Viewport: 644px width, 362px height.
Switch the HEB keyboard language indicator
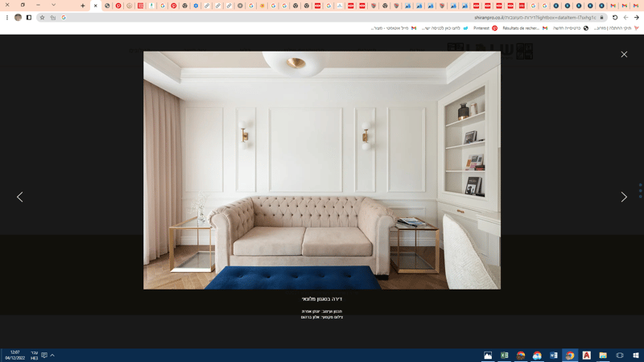tap(34, 356)
